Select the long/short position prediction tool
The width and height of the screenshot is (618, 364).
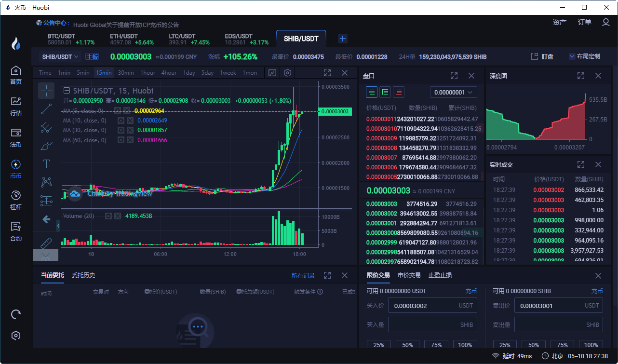click(46, 201)
